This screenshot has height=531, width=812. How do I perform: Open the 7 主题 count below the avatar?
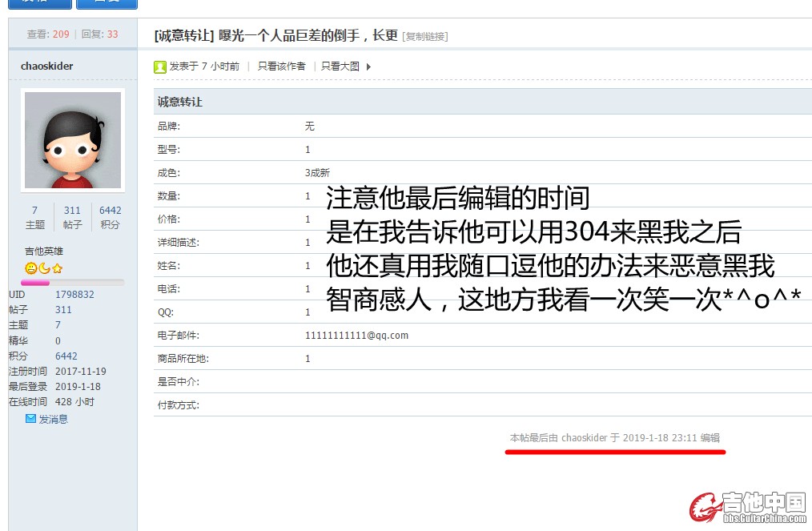pyautogui.click(x=34, y=211)
